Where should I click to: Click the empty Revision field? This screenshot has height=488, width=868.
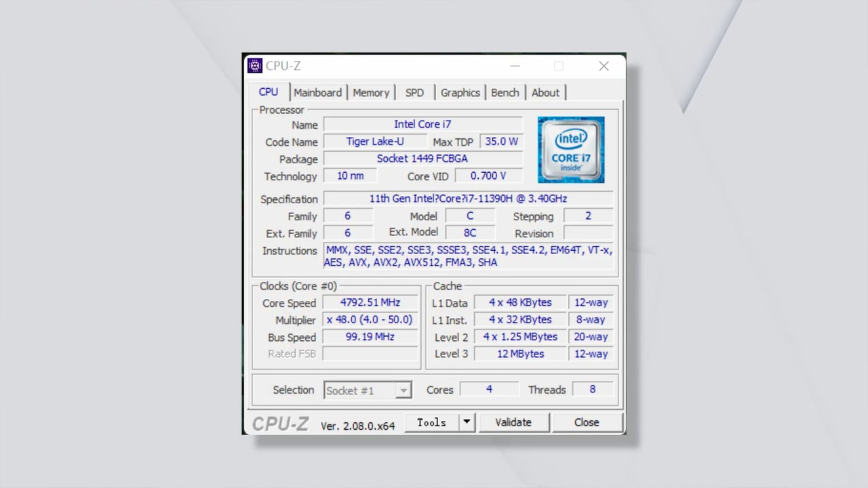click(x=588, y=232)
